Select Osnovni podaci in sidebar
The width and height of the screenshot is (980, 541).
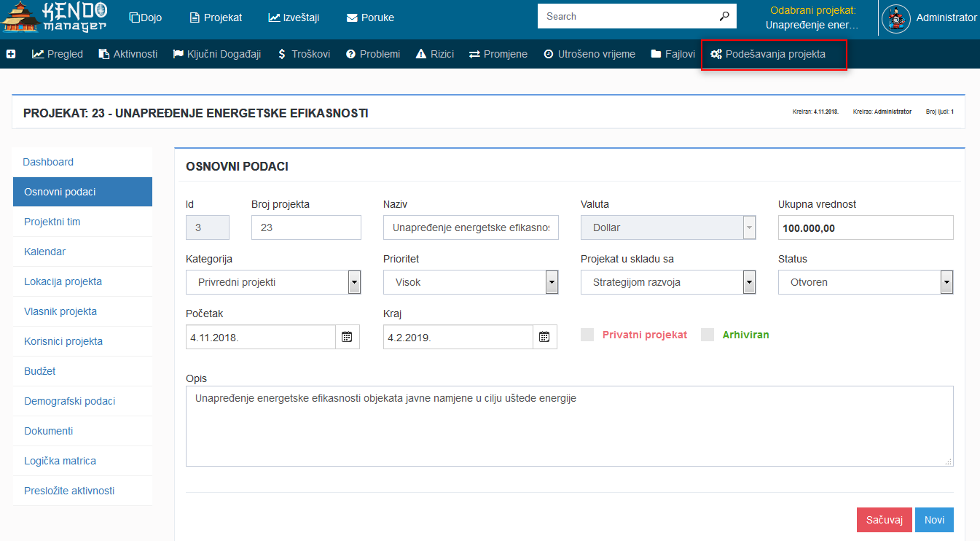click(x=82, y=192)
